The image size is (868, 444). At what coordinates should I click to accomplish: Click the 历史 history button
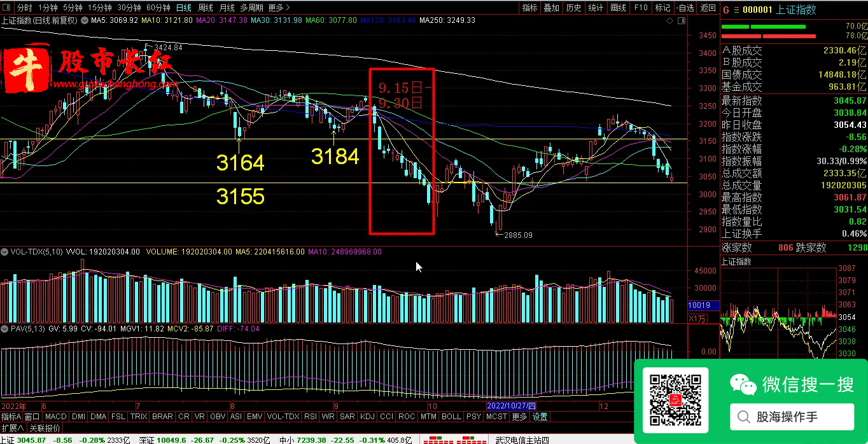(574, 8)
